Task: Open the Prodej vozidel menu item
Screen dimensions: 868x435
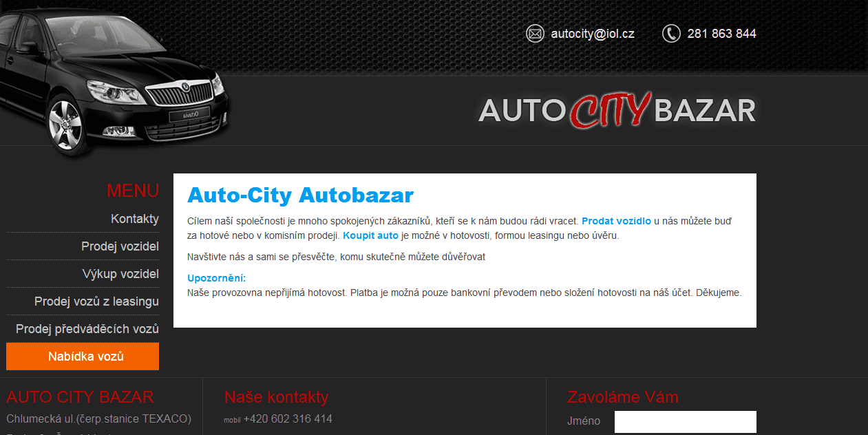Action: click(120, 246)
